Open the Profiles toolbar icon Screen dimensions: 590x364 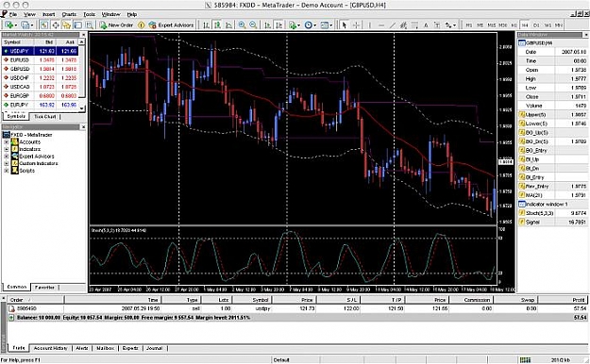point(25,25)
